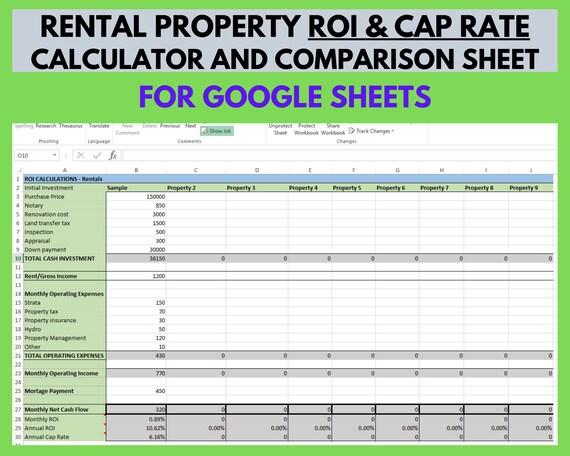Select row 10 header
The width and height of the screenshot is (570, 456).
point(18,259)
